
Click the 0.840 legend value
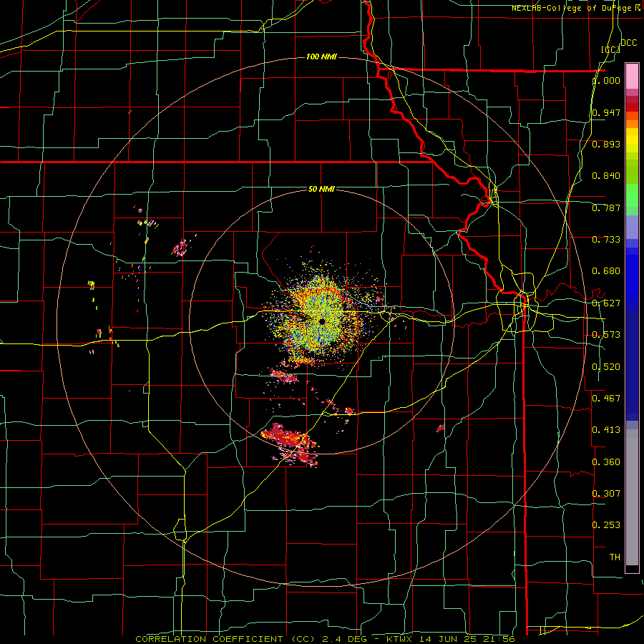(x=606, y=176)
